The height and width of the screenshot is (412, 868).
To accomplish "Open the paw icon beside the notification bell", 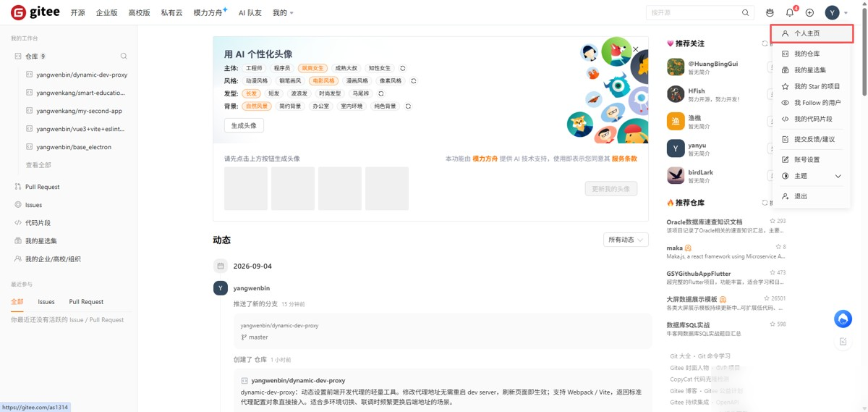I will (770, 12).
